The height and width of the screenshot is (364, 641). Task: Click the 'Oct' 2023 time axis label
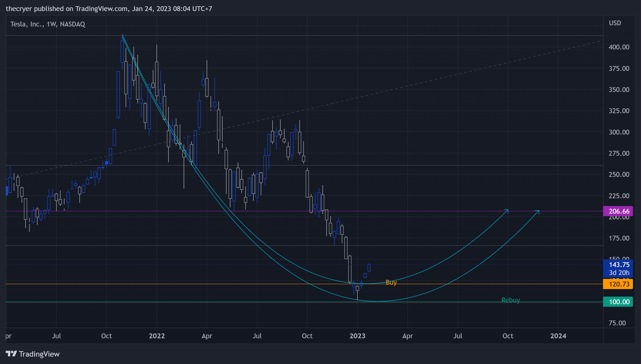[508, 336]
